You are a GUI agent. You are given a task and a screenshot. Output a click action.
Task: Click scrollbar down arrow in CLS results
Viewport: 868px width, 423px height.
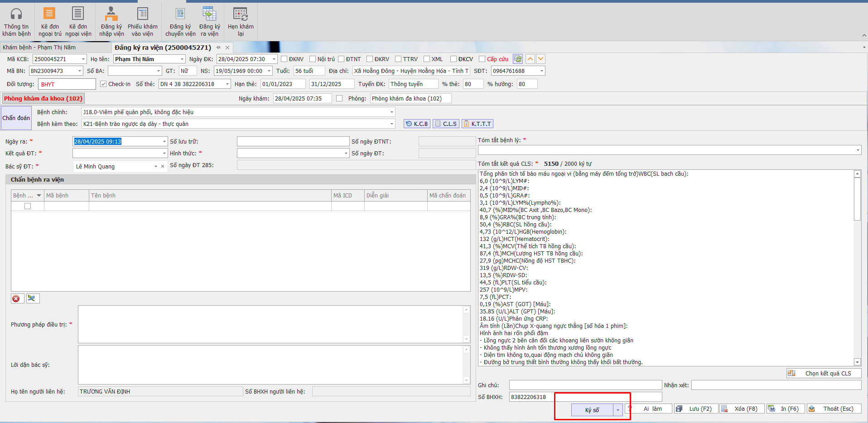(857, 362)
